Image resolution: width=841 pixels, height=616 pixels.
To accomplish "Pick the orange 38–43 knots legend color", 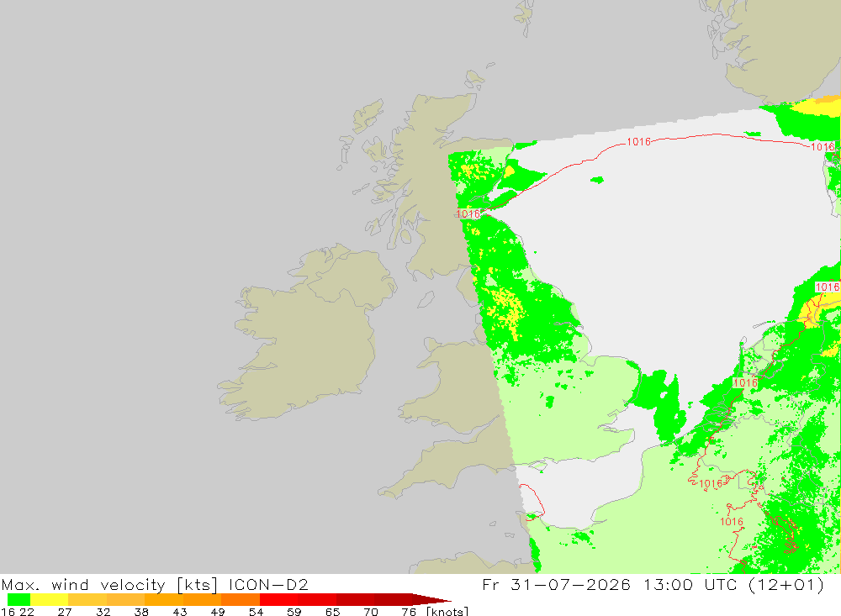I will [x=164, y=599].
